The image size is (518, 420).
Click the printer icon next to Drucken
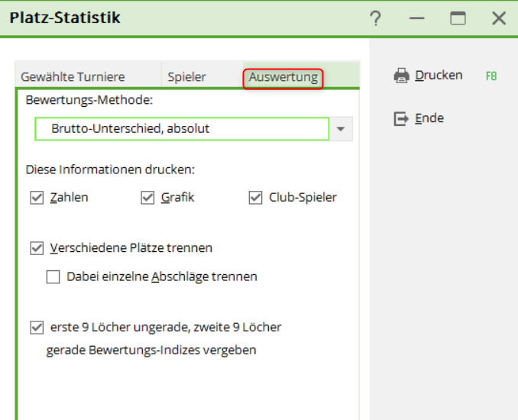tap(401, 76)
